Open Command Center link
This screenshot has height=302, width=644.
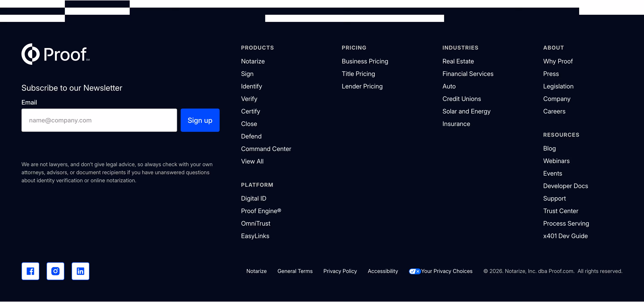tap(266, 149)
